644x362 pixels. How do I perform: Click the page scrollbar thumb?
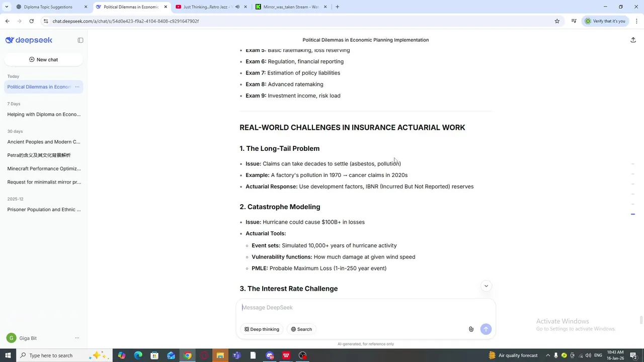click(641, 321)
